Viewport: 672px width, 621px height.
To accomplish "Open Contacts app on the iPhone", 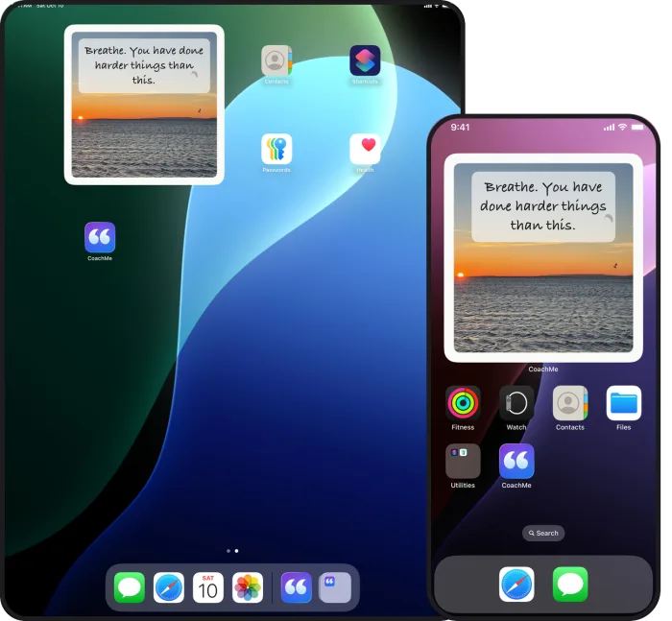I will pos(570,403).
